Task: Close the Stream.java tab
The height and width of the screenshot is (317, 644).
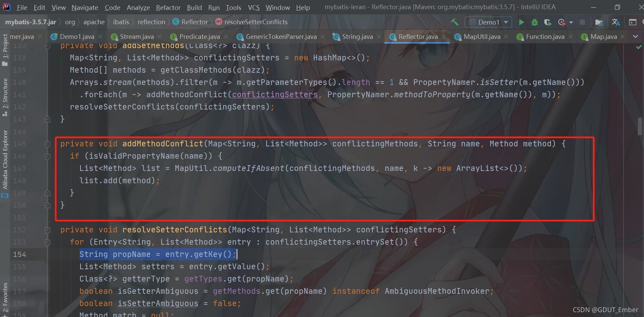Action: [159, 37]
